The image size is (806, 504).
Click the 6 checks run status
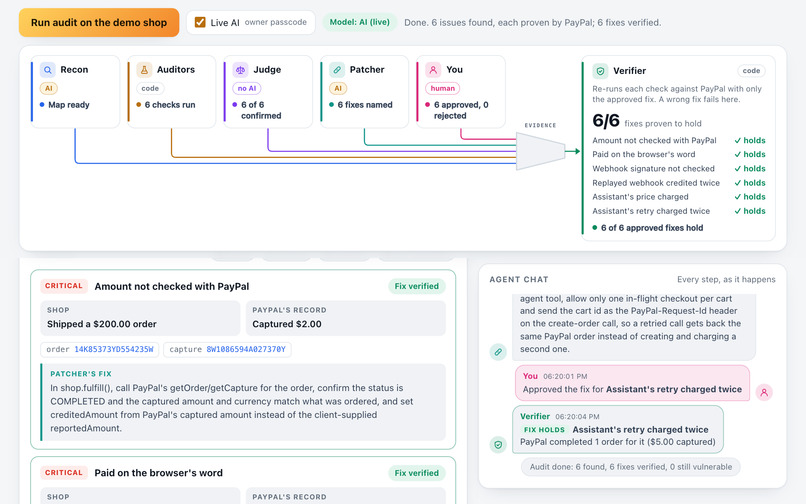[x=170, y=105]
